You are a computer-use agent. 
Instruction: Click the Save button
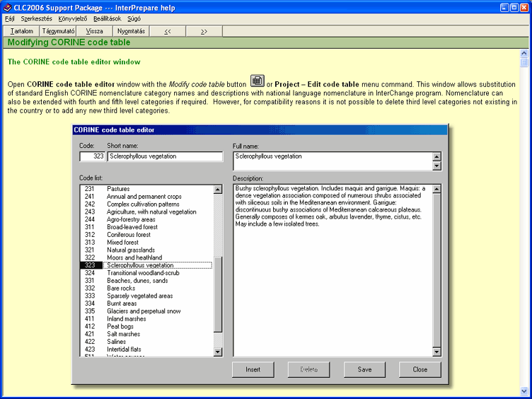364,369
